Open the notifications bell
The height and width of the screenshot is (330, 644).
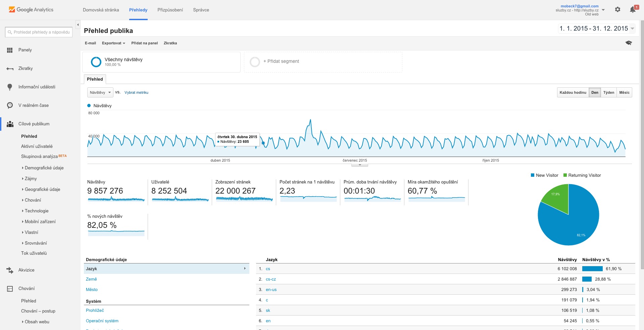633,9
